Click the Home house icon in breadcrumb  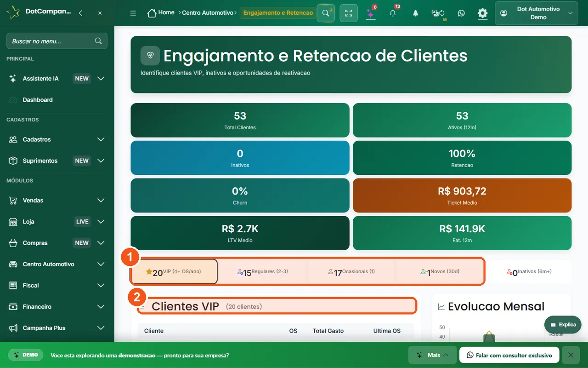coord(152,13)
